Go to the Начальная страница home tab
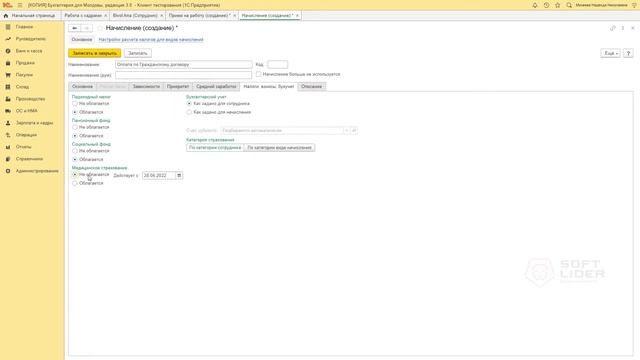This screenshot has width=640, height=360. pyautogui.click(x=29, y=16)
